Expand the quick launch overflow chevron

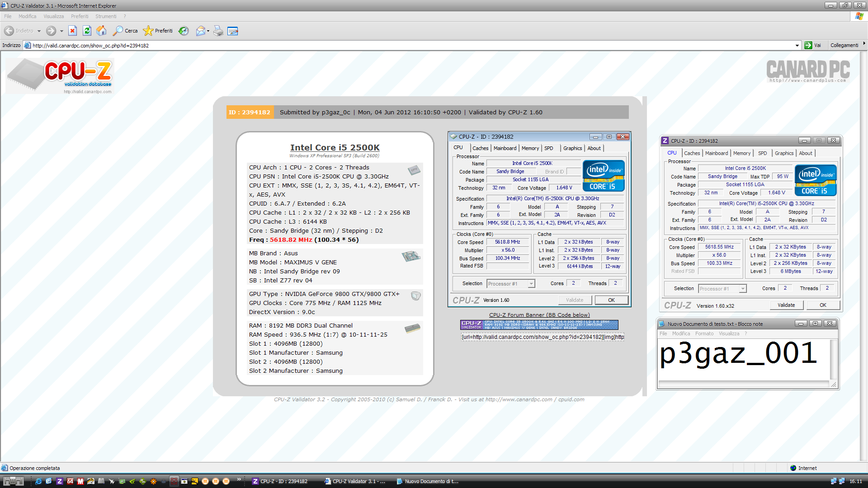(239, 479)
